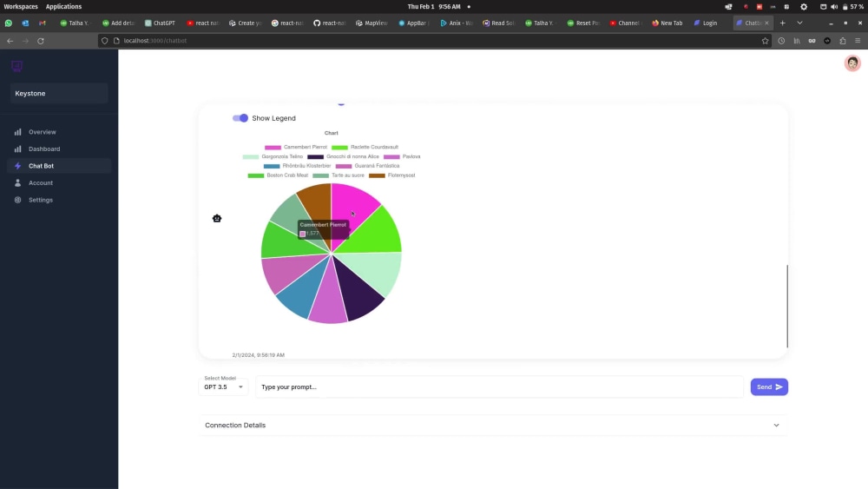Click the site shield security icon
The height and width of the screenshot is (489, 868).
click(105, 41)
